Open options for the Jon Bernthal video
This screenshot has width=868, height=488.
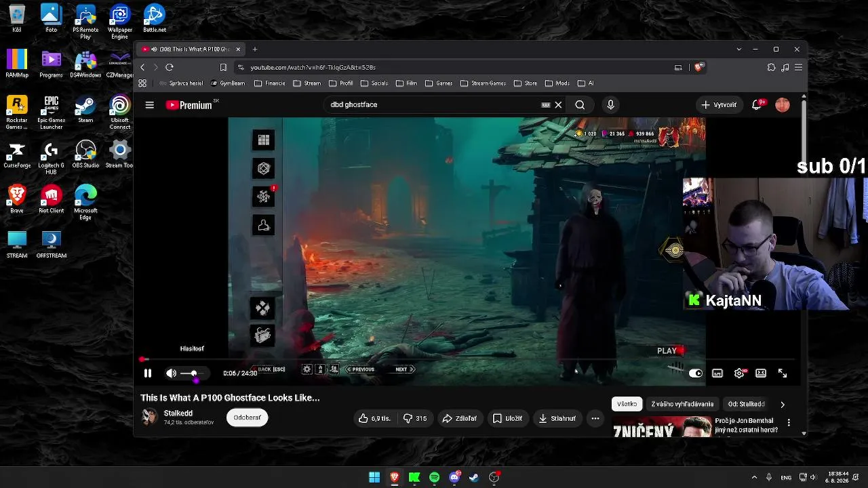click(x=789, y=422)
